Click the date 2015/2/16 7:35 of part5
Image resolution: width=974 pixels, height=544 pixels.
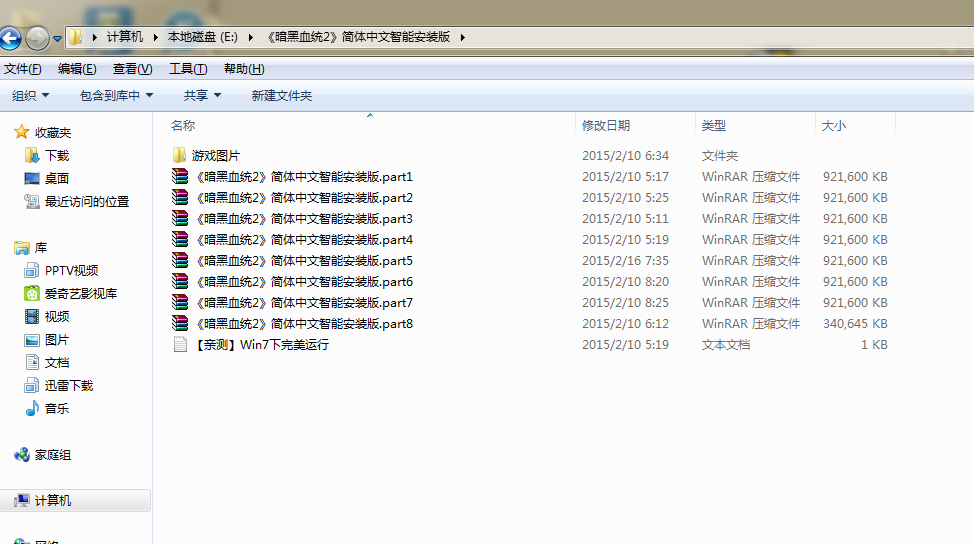(625, 261)
